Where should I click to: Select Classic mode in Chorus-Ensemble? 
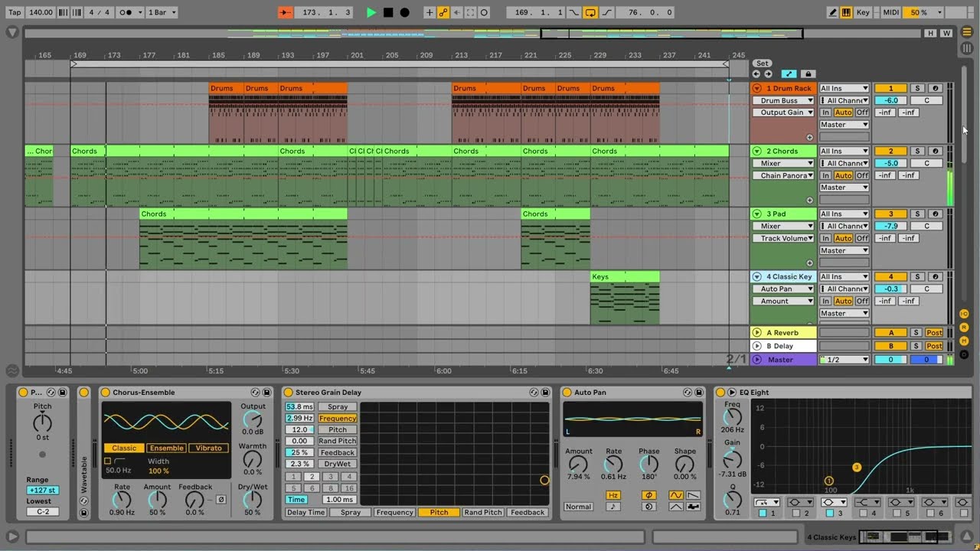tap(124, 448)
